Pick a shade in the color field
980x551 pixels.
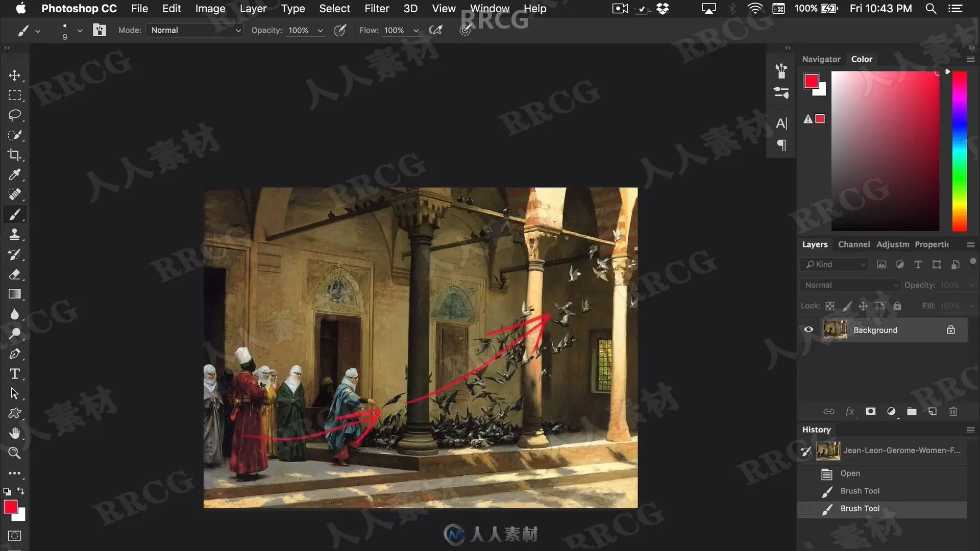pyautogui.click(x=885, y=151)
